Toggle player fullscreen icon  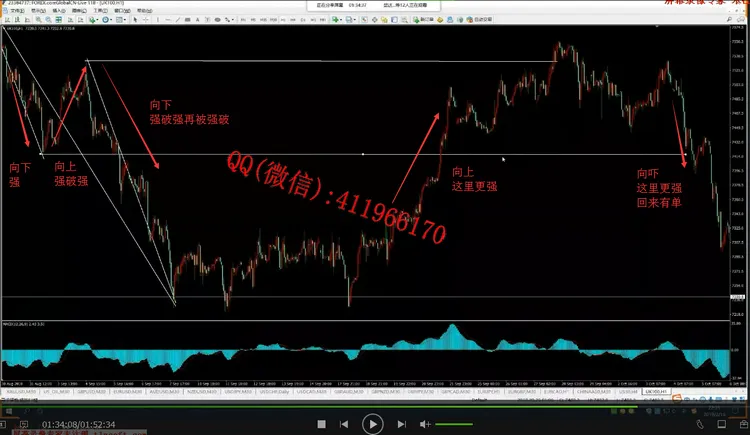722,424
